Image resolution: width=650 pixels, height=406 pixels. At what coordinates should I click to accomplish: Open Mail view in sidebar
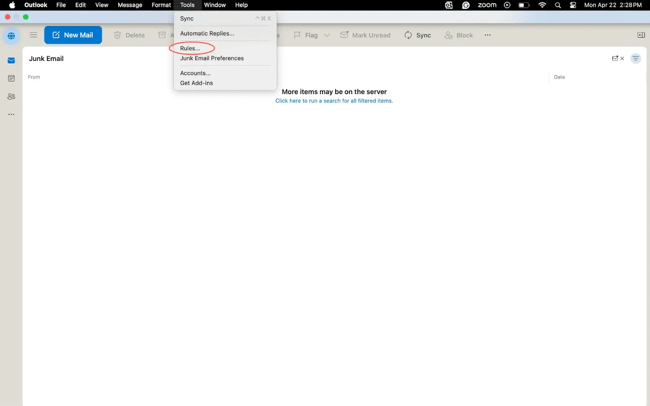[x=11, y=61]
